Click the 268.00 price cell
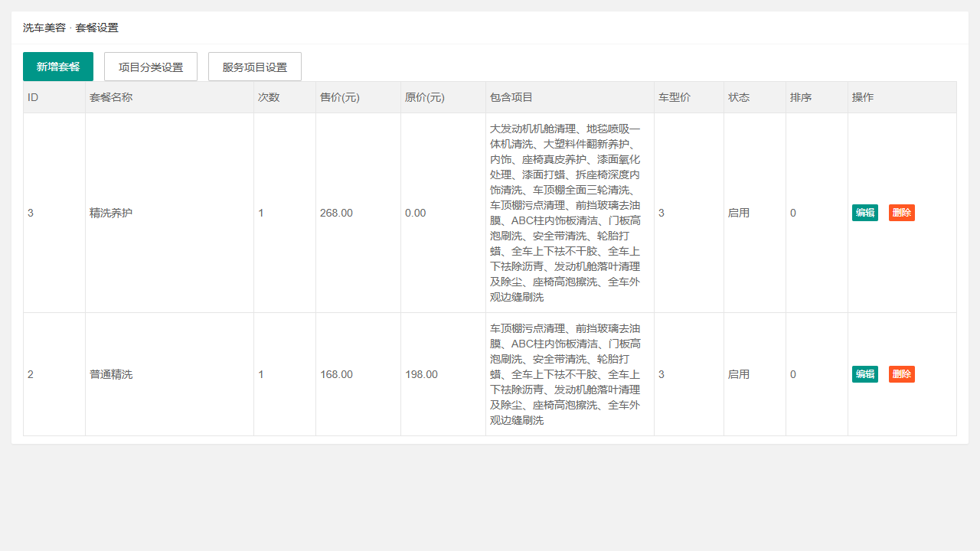980x551 pixels. click(358, 213)
